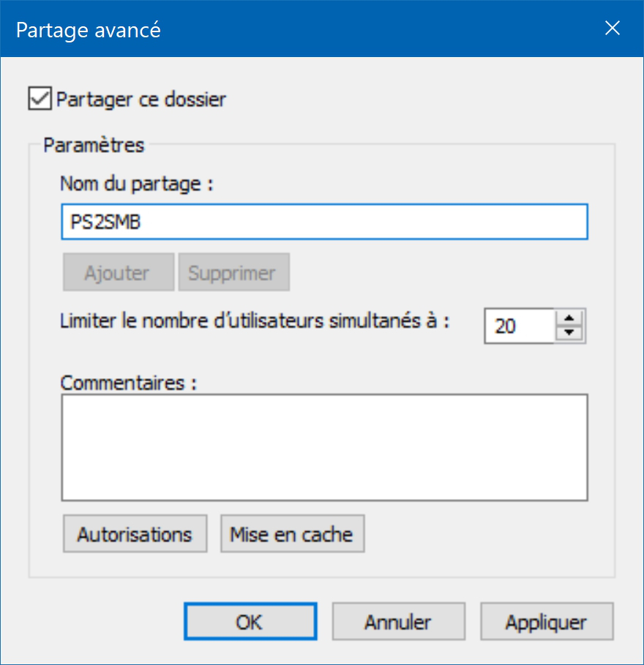Decrease simultaneous users with down arrow
Screen dimensions: 644x665
point(569,334)
